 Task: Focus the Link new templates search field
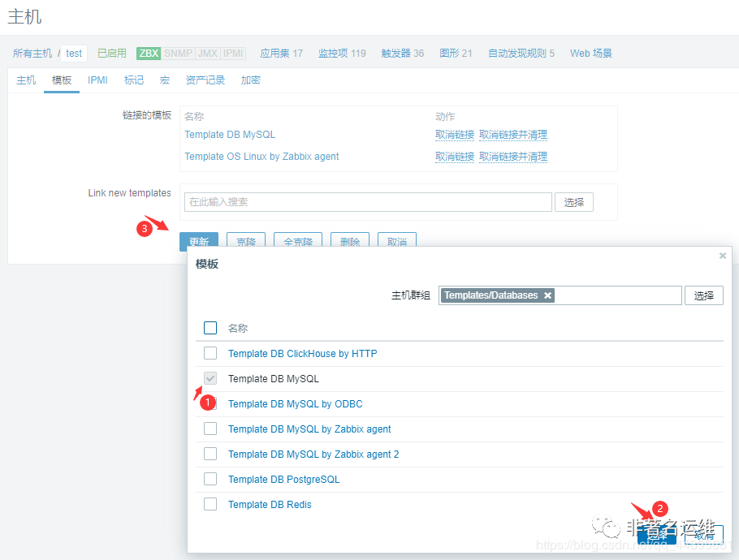[x=368, y=202]
